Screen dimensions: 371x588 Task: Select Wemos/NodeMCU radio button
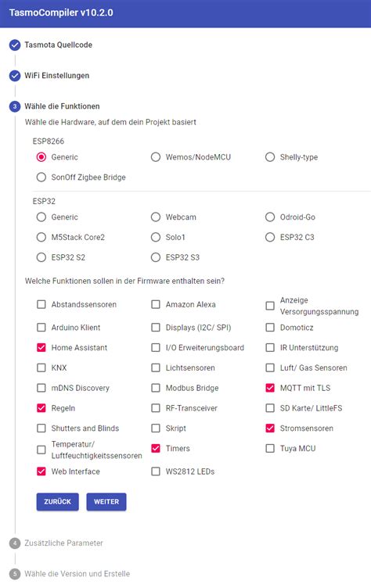[x=156, y=157]
